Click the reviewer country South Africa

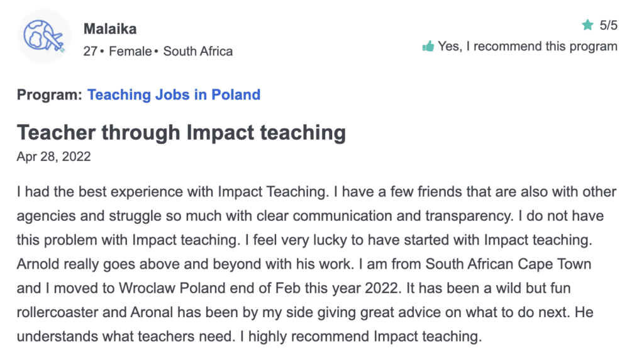click(x=198, y=52)
